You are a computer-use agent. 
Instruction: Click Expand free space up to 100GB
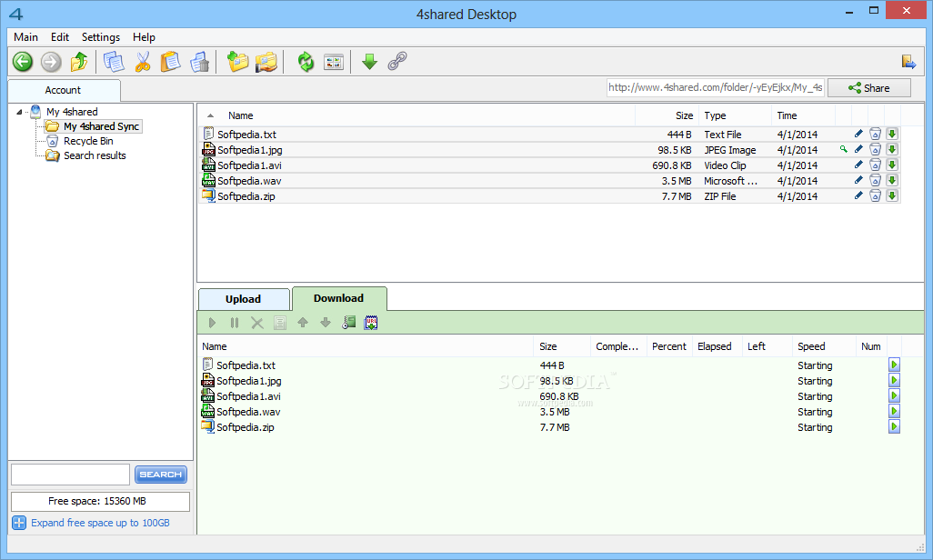pos(100,523)
